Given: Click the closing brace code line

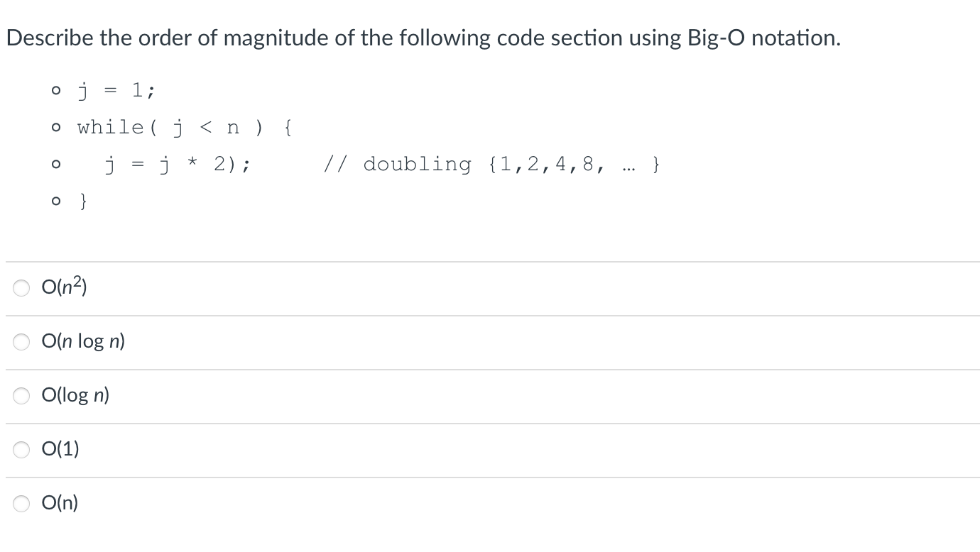Looking at the screenshot, I should (x=82, y=201).
